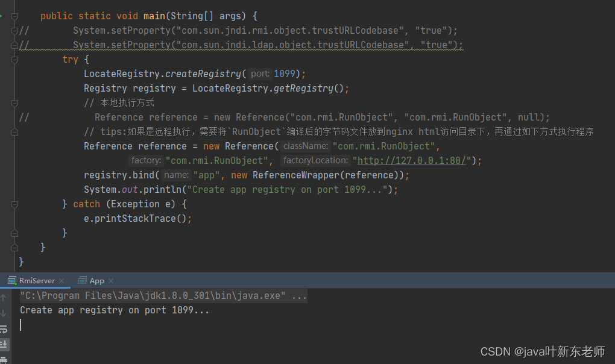Click 'Exception e' in the catch clause
The width and height of the screenshot is (615, 364).
click(140, 204)
